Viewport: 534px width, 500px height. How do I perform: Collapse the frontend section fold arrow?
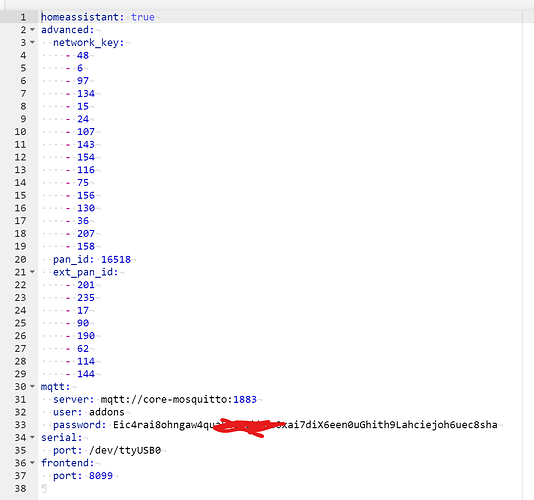[32, 463]
